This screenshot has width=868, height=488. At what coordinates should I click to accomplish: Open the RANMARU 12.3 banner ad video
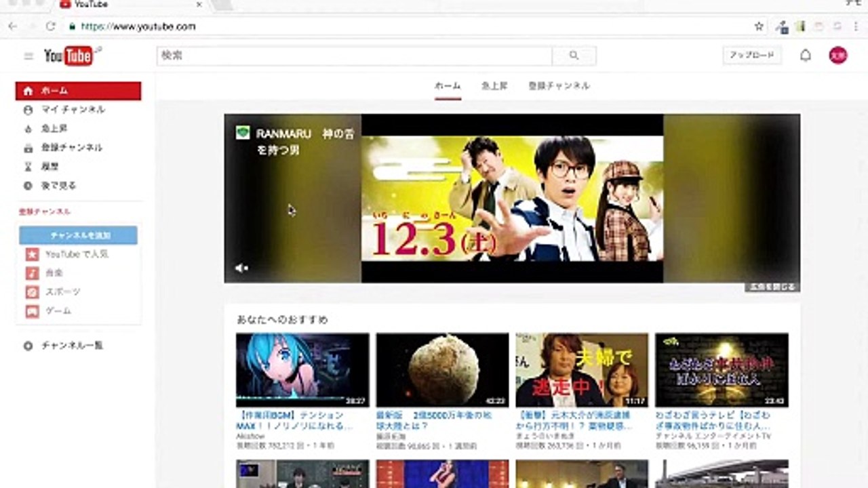[512, 199]
